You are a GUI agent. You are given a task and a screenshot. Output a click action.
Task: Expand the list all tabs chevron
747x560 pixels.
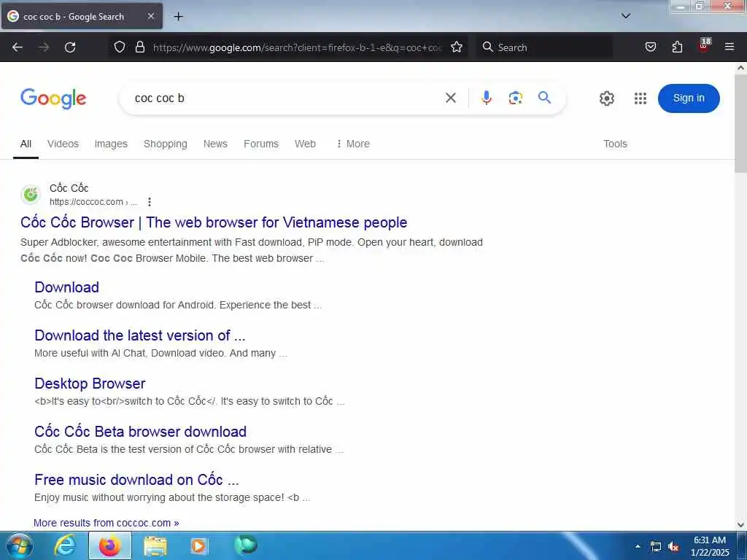pyautogui.click(x=626, y=16)
